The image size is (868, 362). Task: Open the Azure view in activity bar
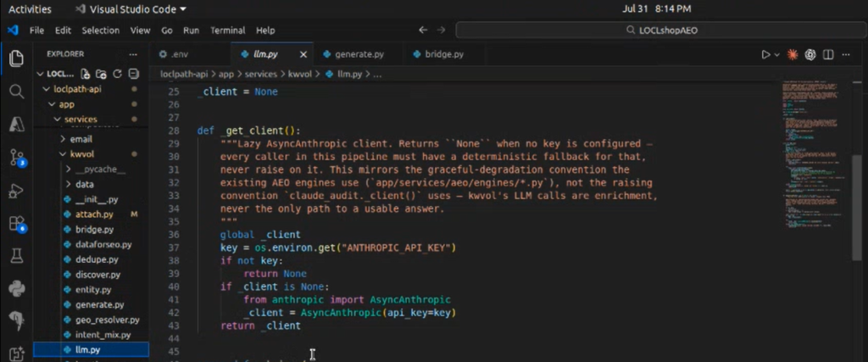17,125
